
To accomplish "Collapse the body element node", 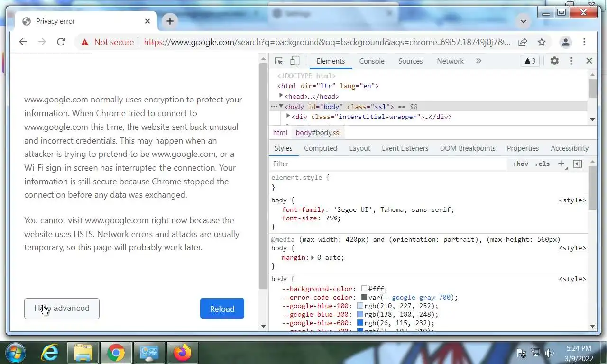I will coord(281,106).
